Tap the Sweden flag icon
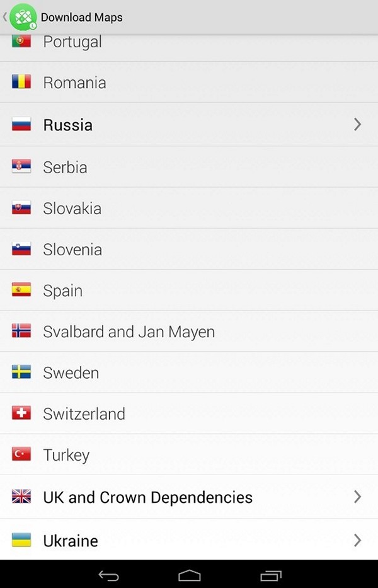This screenshot has height=588, width=378. point(21,372)
